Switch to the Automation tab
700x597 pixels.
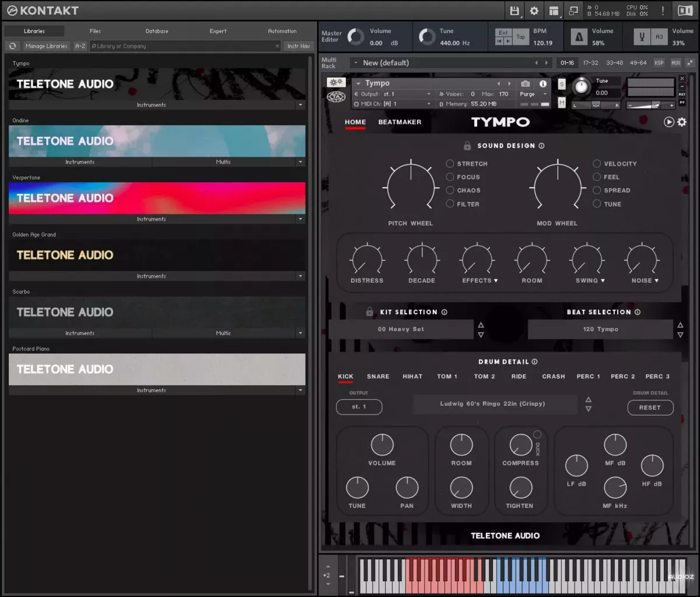[282, 31]
